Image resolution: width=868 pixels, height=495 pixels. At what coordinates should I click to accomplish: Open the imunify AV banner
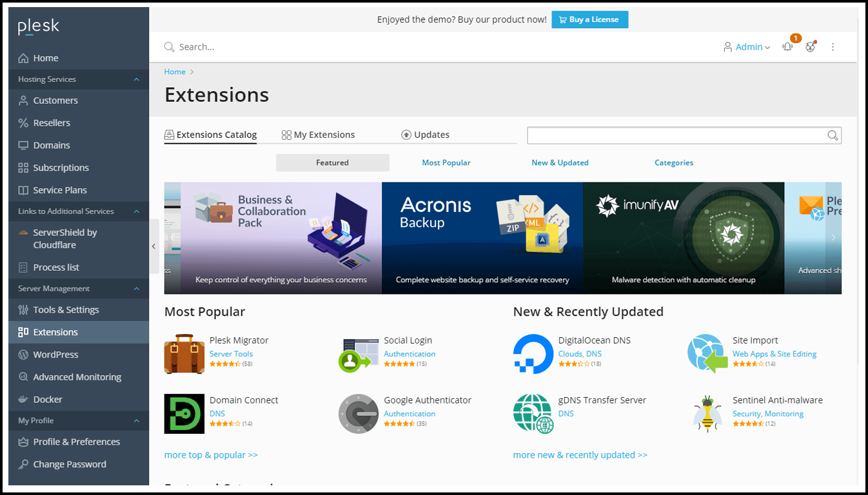pos(684,238)
